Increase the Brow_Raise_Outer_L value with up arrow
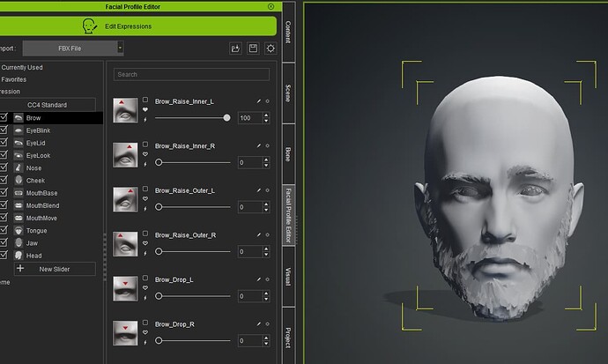The height and width of the screenshot is (364, 608). tap(266, 204)
